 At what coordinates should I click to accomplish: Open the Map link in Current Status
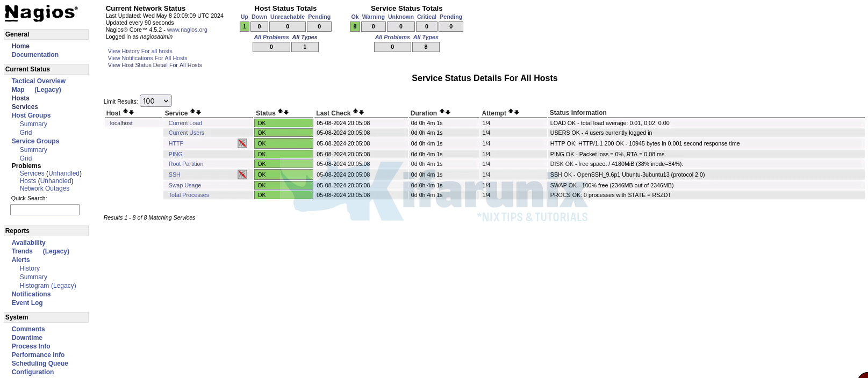click(18, 90)
